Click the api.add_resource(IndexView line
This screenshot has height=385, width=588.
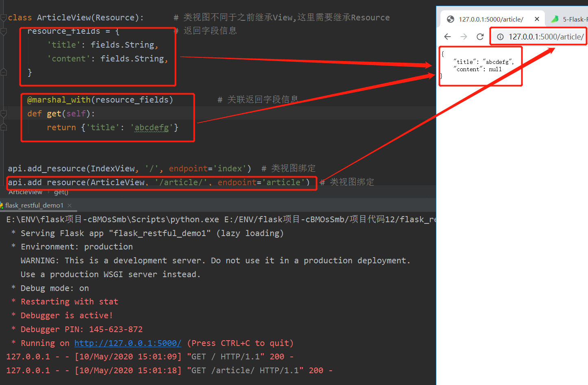point(130,168)
